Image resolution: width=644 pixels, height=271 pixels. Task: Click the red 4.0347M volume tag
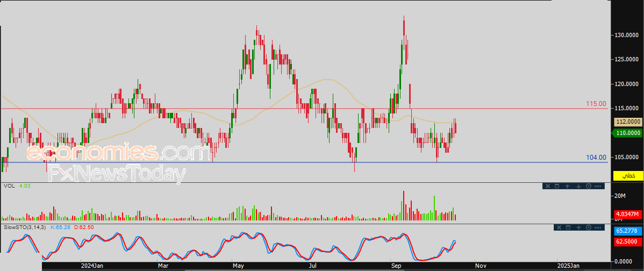(x=627, y=215)
